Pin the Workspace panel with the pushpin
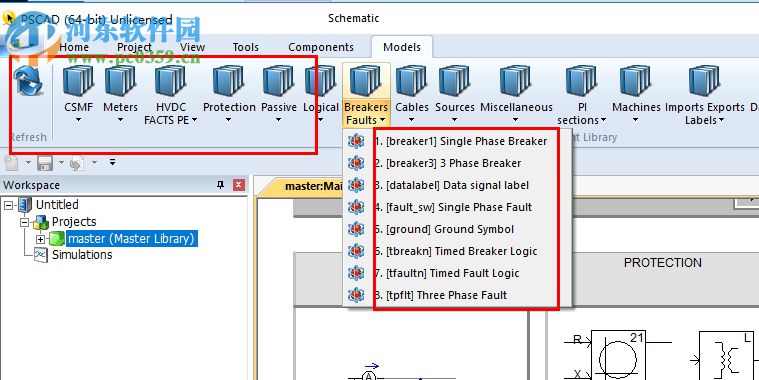 (x=221, y=185)
